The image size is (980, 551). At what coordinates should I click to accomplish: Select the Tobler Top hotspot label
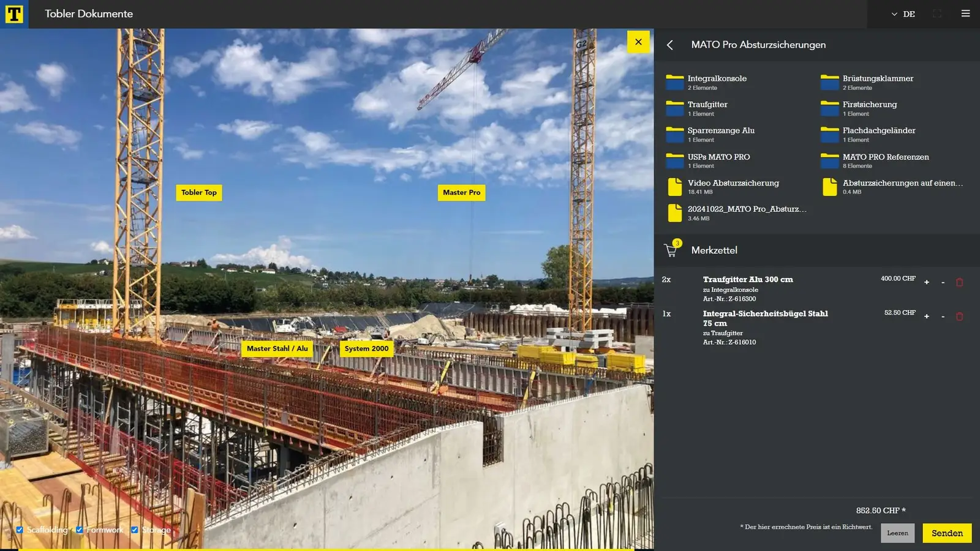point(199,192)
